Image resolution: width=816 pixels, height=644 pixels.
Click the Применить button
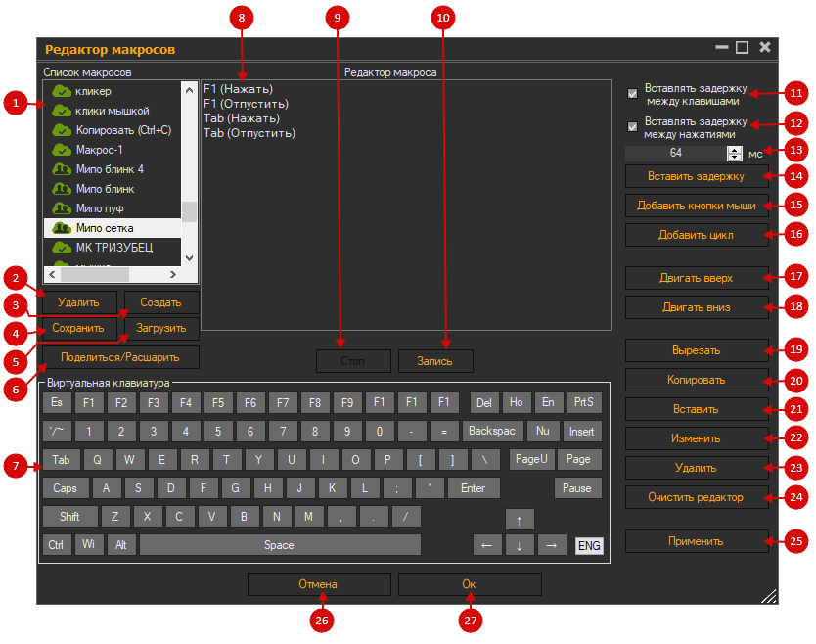(697, 541)
